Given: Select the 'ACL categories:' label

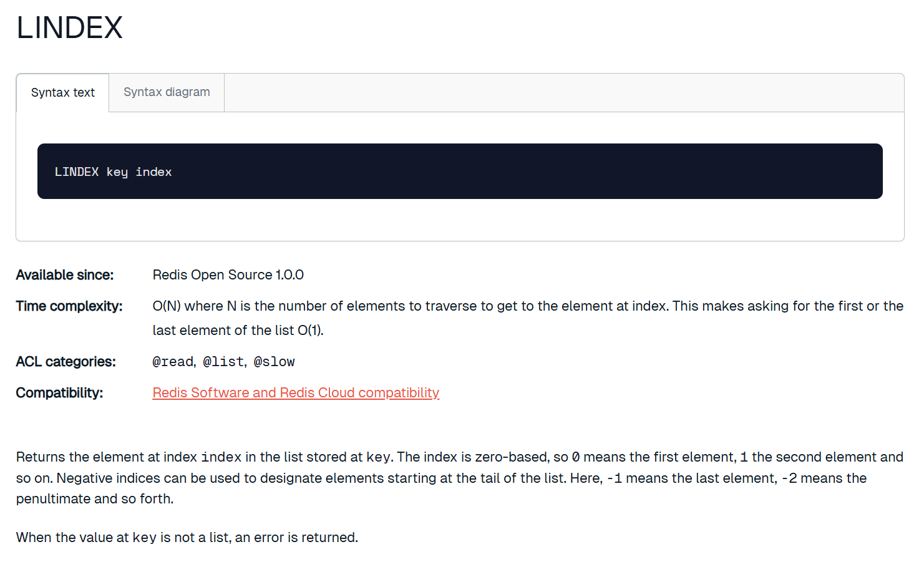Looking at the screenshot, I should (66, 362).
